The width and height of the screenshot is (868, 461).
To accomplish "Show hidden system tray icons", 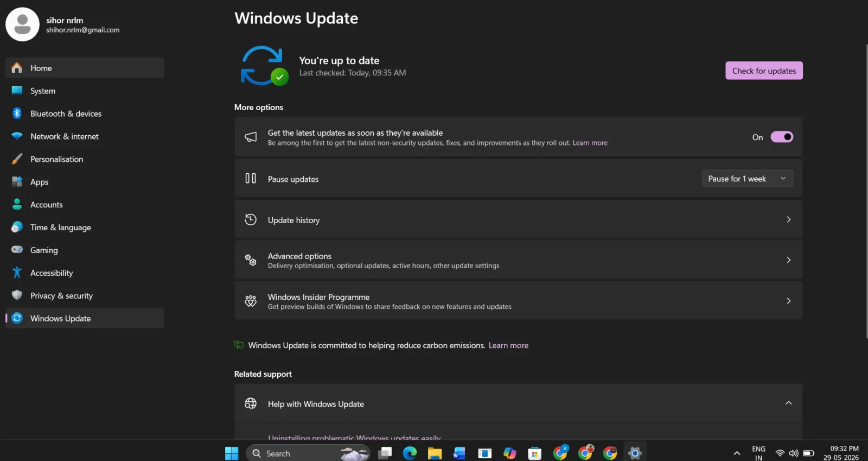I will point(737,453).
